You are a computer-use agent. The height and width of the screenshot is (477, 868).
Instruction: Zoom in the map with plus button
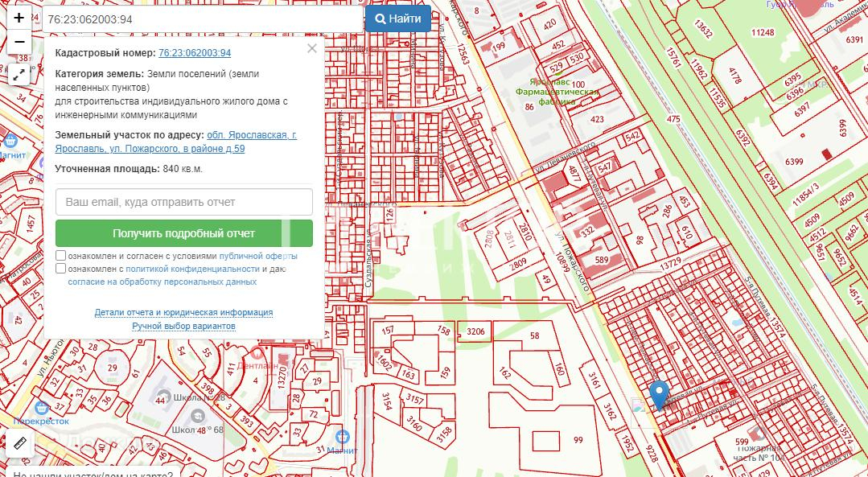[x=19, y=18]
